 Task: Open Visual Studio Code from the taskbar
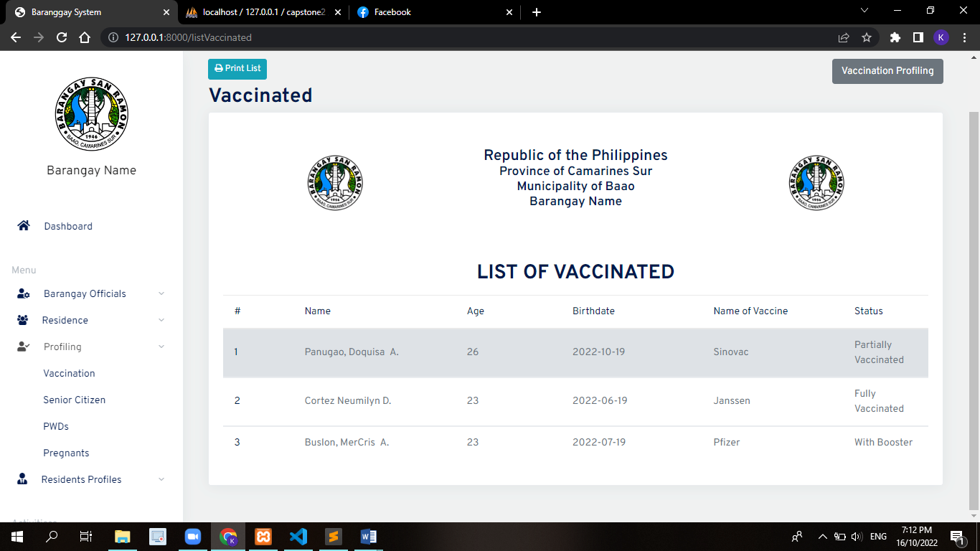coord(298,537)
